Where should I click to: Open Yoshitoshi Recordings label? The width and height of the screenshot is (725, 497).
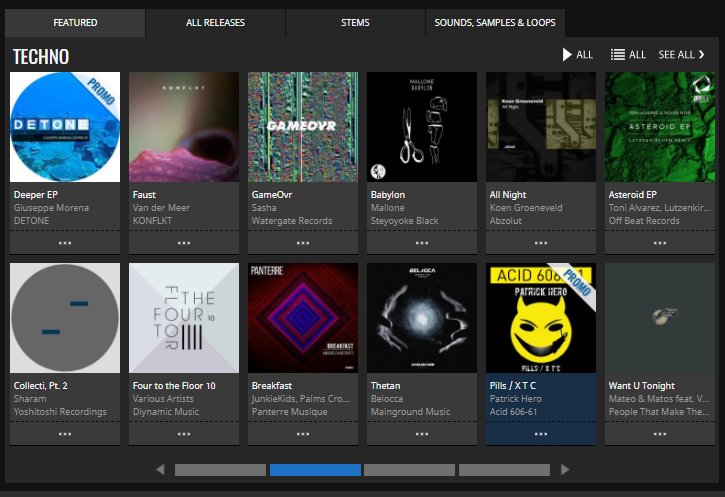[x=60, y=411]
